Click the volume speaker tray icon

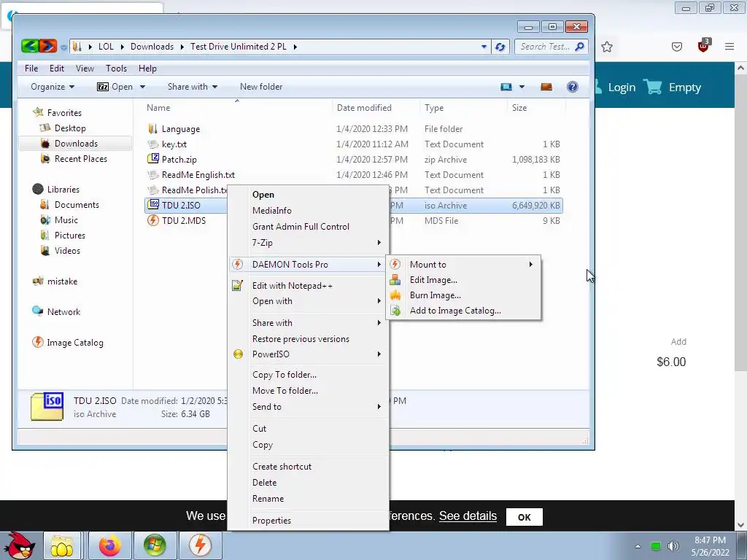pos(673,545)
